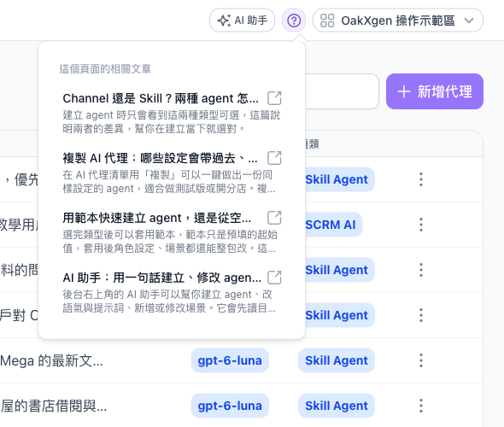Click external link icon for 用範本快速建立 article
504x427 pixels.
click(x=274, y=218)
